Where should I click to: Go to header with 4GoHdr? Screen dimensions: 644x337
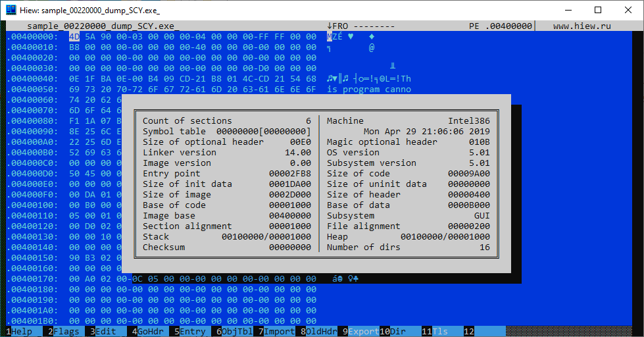[147, 332]
